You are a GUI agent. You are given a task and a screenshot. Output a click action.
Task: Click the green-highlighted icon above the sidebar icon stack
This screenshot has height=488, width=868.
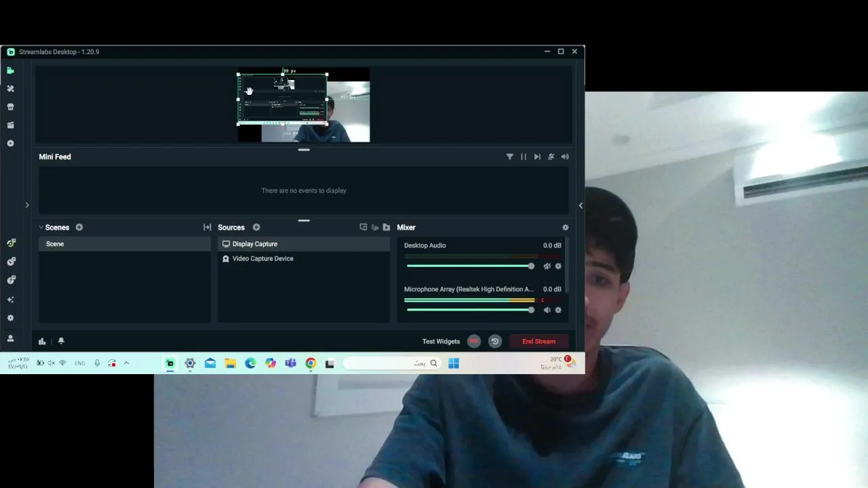11,243
